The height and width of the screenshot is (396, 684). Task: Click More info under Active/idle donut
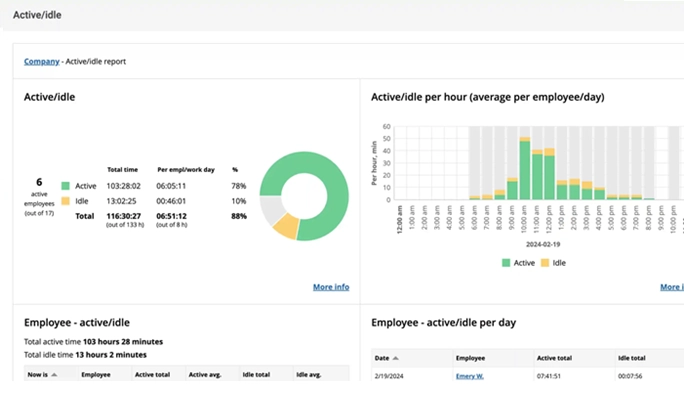(331, 287)
